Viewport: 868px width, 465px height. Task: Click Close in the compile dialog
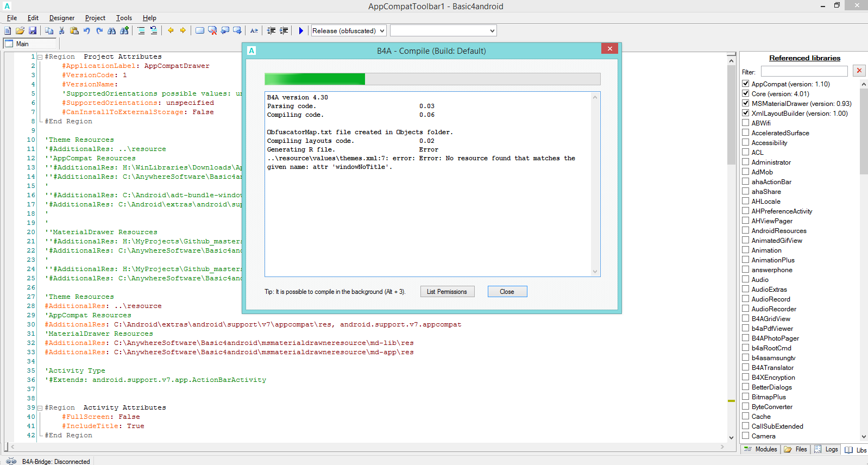coord(507,292)
